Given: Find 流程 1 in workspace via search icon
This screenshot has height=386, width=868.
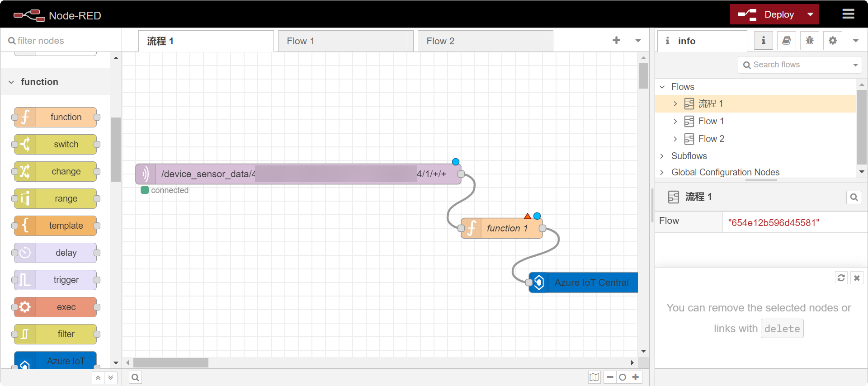Looking at the screenshot, I should (854, 197).
